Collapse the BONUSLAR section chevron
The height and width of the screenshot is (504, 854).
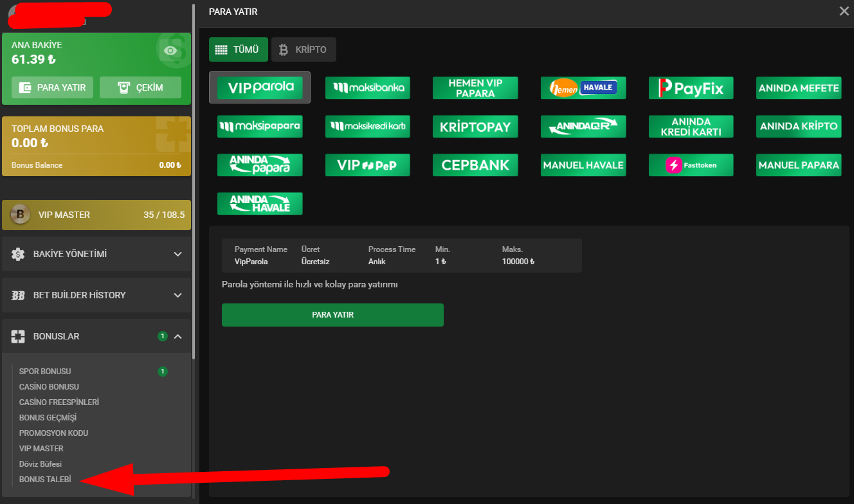coord(178,336)
